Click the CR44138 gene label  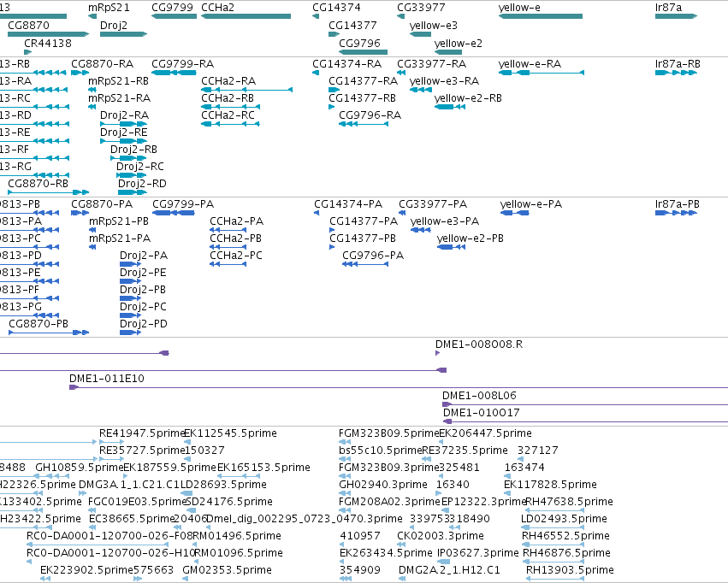[x=48, y=43]
